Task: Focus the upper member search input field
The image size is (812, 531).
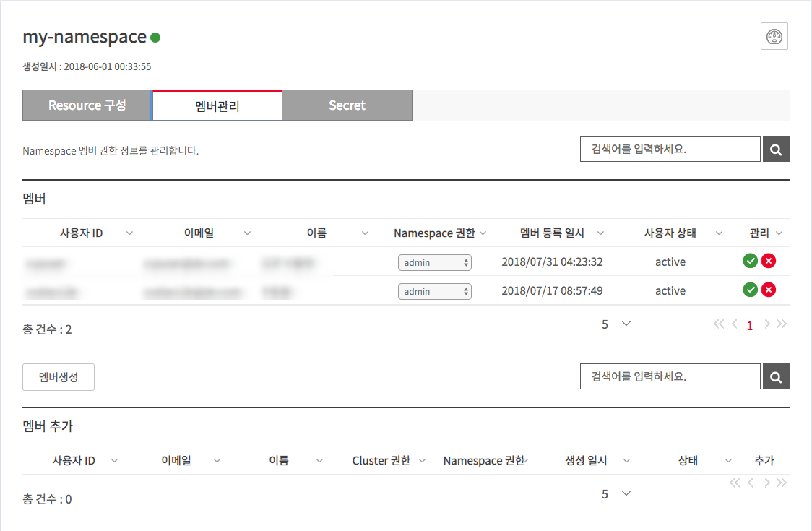Action: click(670, 150)
